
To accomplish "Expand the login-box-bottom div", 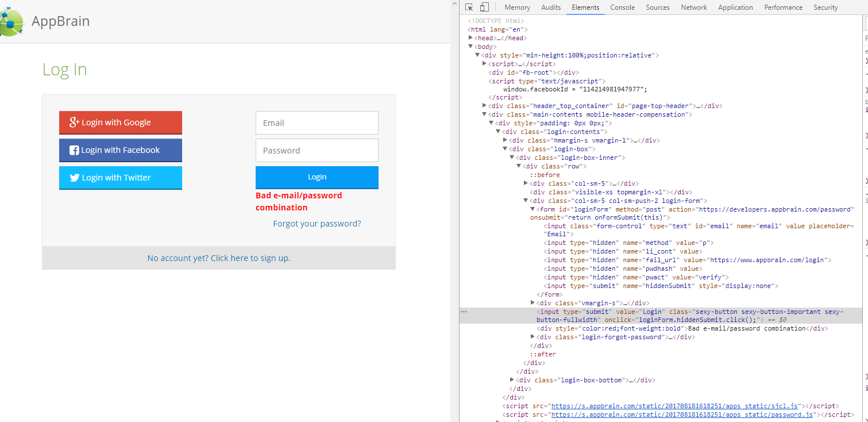I will (512, 380).
